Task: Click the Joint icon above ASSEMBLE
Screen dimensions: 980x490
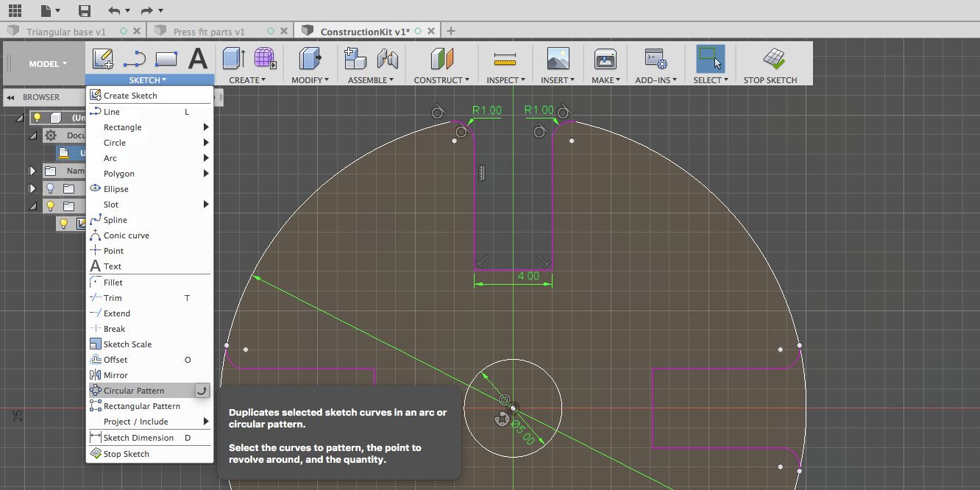Action: pyautogui.click(x=387, y=59)
